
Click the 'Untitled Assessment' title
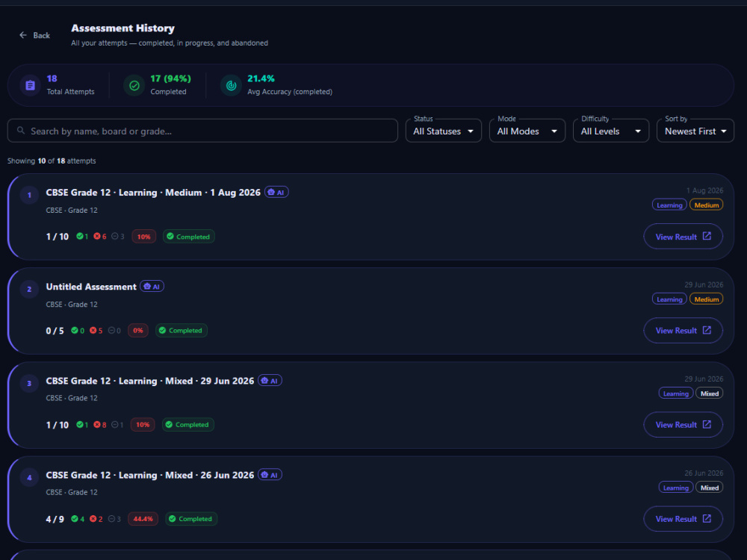[91, 287]
